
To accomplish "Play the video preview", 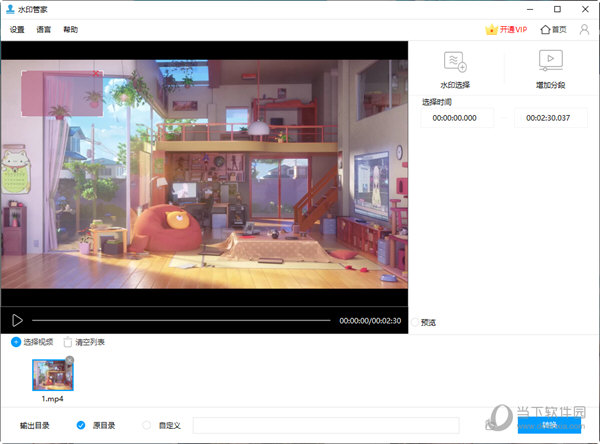I will coord(17,320).
